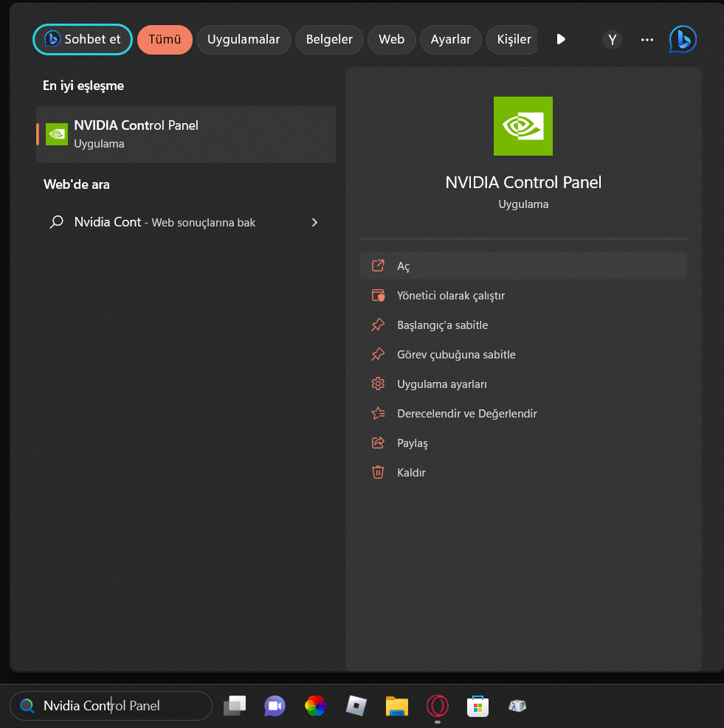Click the search magnifier icon in taskbar
724x728 pixels.
(x=27, y=706)
